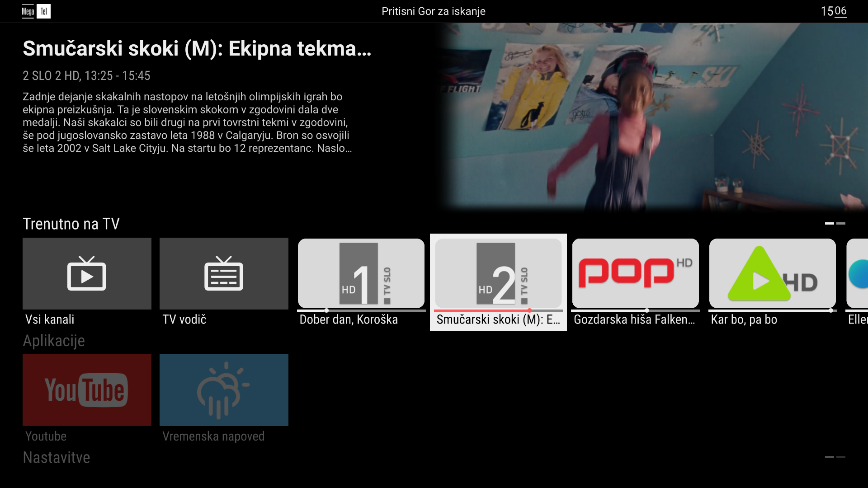The width and height of the screenshot is (868, 488).
Task: Click the MegaTel logo at top left
Action: [x=36, y=11]
